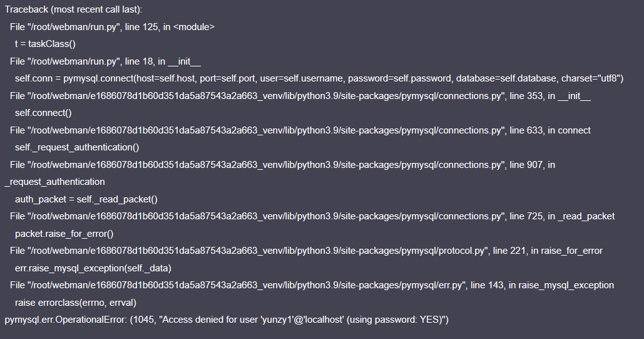The width and height of the screenshot is (644, 339).
Task: Click the 'packet.raise_for_error()' code line
Action: click(64, 234)
